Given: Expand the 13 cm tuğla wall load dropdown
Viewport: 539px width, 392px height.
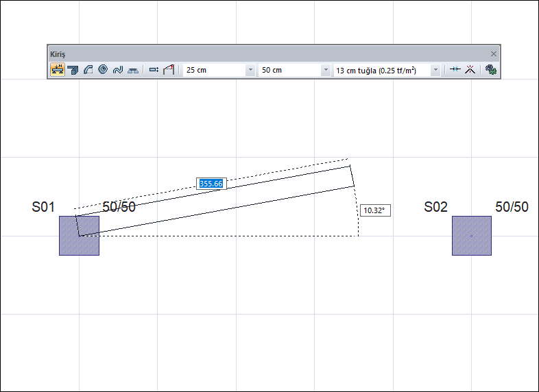Looking at the screenshot, I should point(435,70).
